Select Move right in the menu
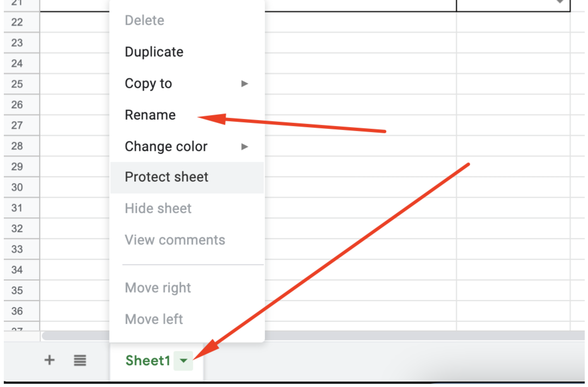 (x=158, y=288)
